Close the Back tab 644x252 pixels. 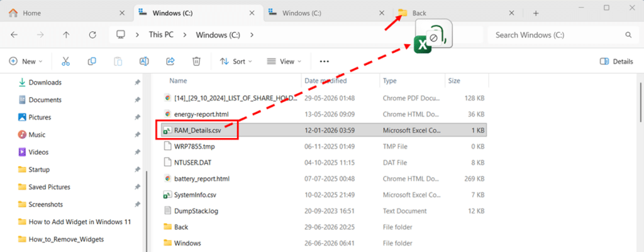pos(512,13)
